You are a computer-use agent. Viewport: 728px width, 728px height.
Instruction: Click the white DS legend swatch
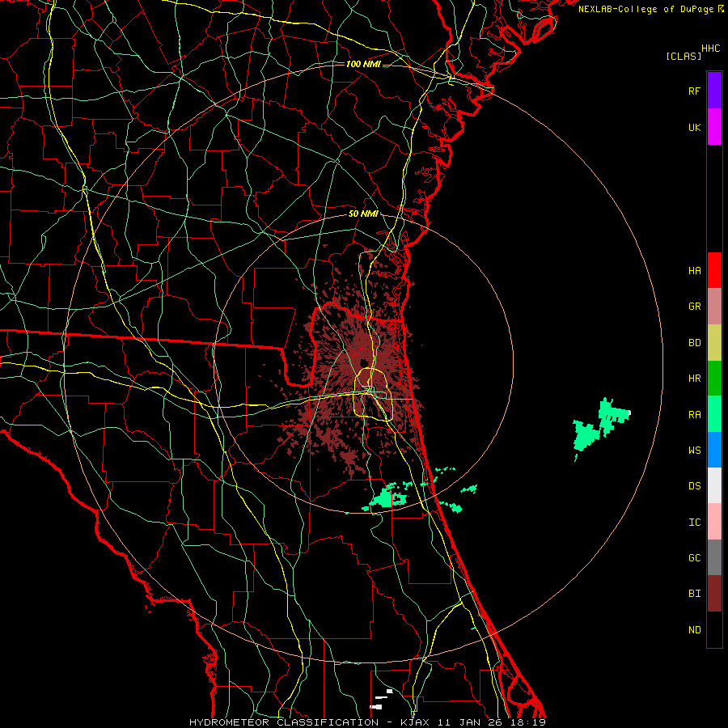pyautogui.click(x=714, y=485)
